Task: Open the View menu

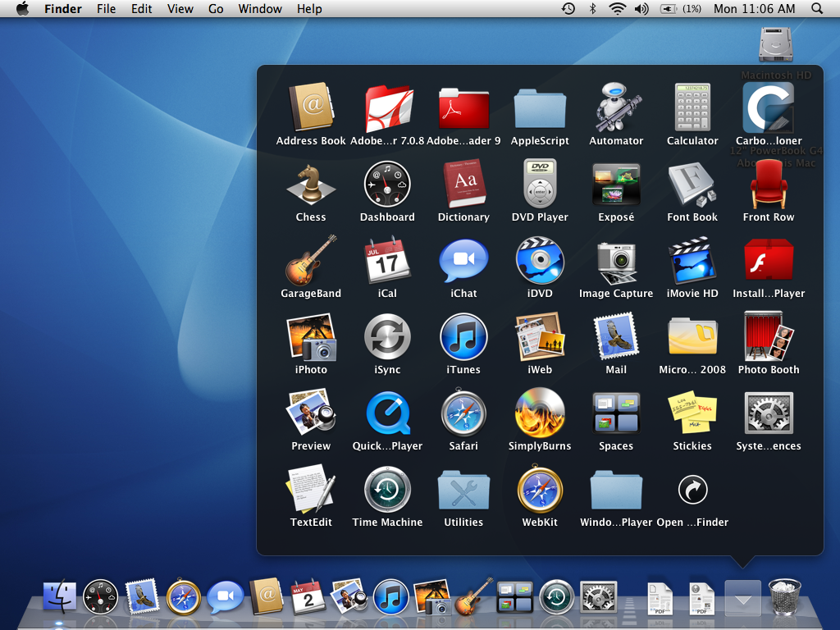Action: [x=180, y=8]
